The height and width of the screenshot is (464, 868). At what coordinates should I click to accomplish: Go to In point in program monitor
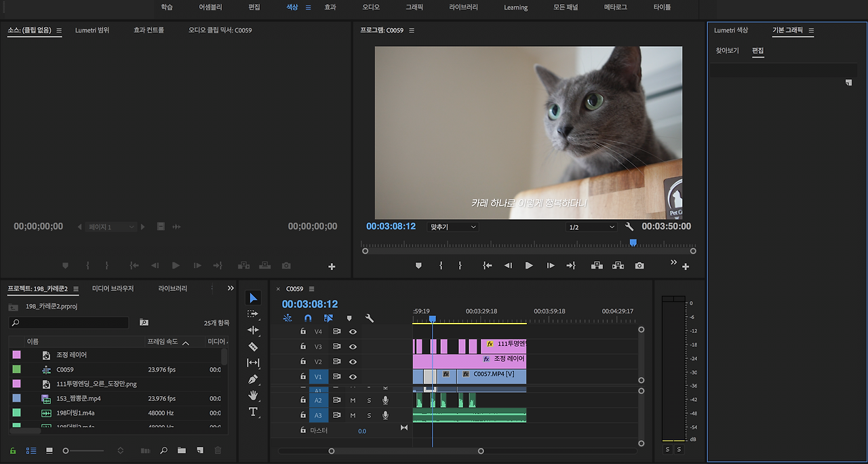pos(487,266)
